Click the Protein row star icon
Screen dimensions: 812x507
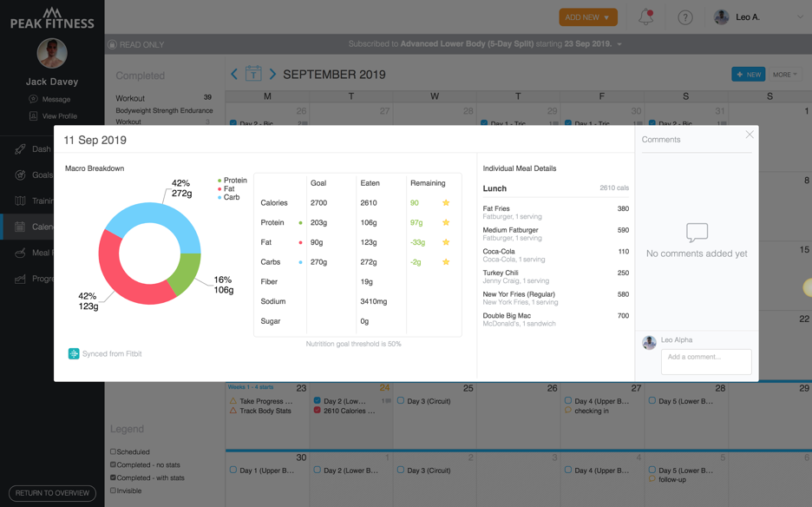[446, 222]
